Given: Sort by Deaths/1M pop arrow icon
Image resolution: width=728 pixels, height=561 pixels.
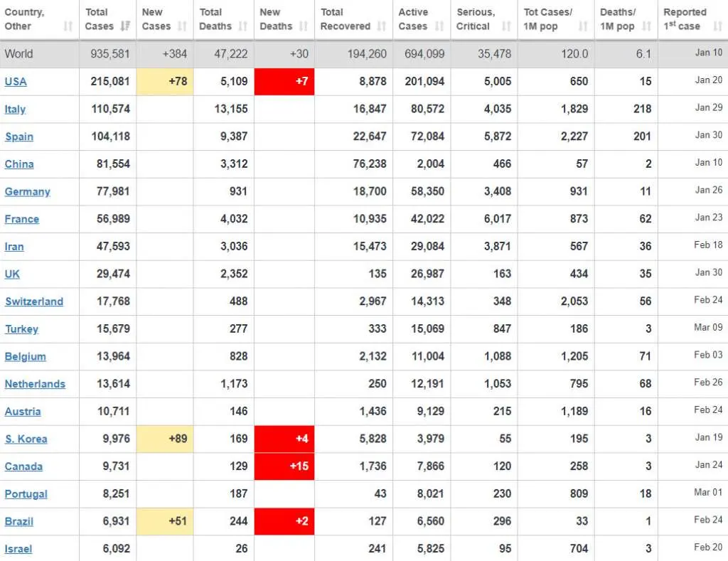Looking at the screenshot, I should point(646,26).
